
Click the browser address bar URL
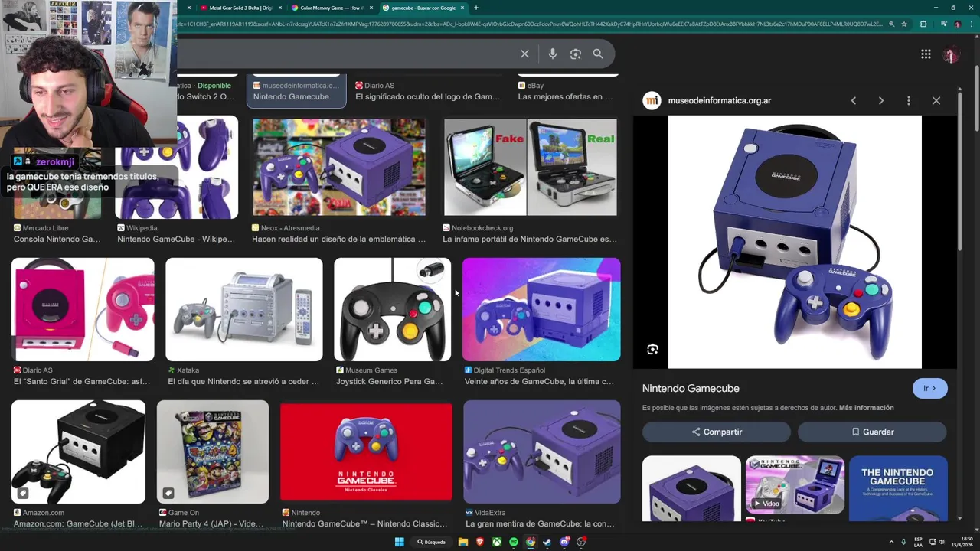[x=528, y=24]
